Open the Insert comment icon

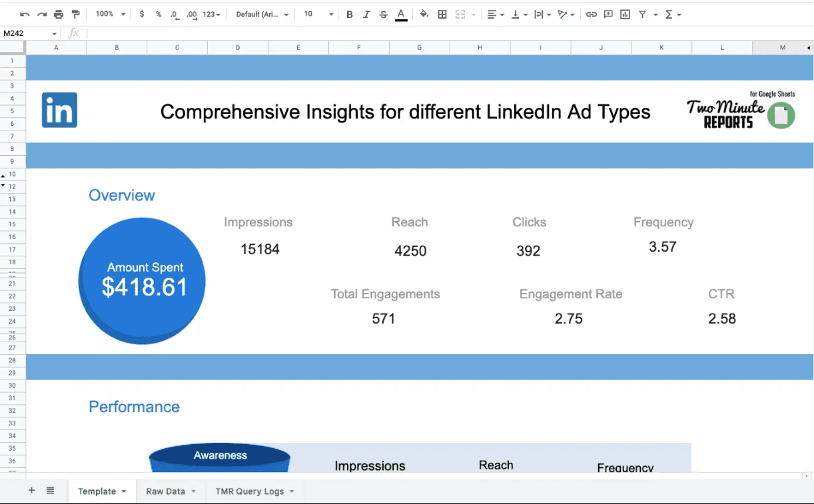[608, 13]
